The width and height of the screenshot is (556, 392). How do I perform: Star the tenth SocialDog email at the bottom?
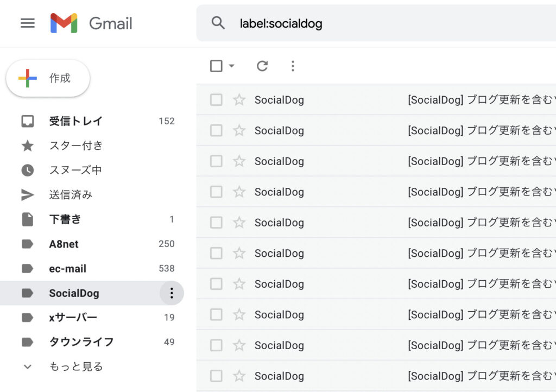[239, 376]
